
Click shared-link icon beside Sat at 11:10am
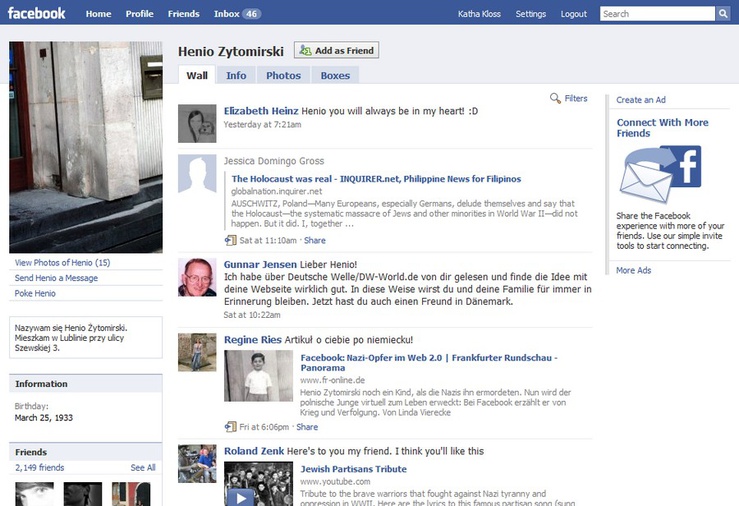coord(230,240)
